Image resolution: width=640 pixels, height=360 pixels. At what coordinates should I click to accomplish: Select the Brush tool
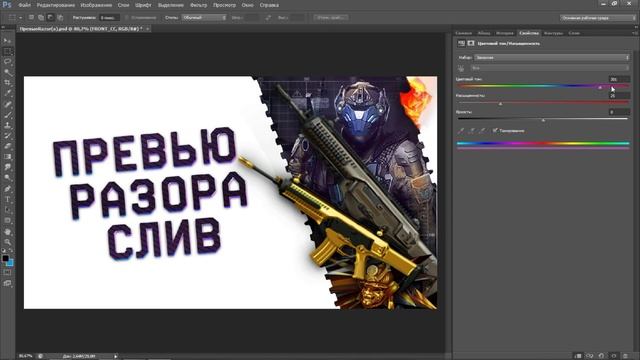[x=7, y=115]
